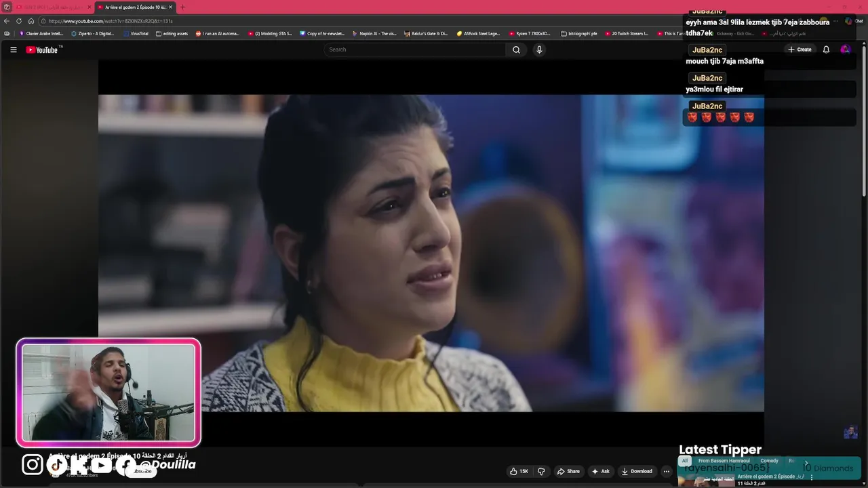Go to the browser home page

31,21
